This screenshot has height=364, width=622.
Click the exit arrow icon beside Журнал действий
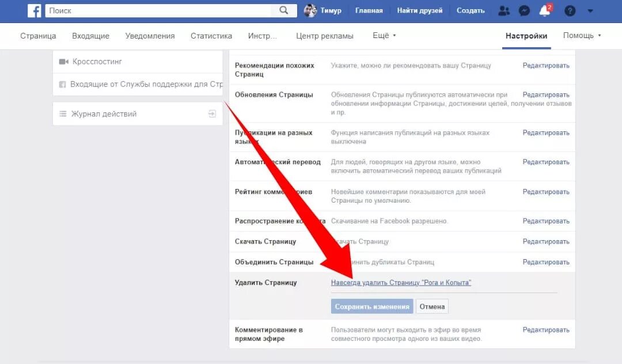pyautogui.click(x=212, y=114)
